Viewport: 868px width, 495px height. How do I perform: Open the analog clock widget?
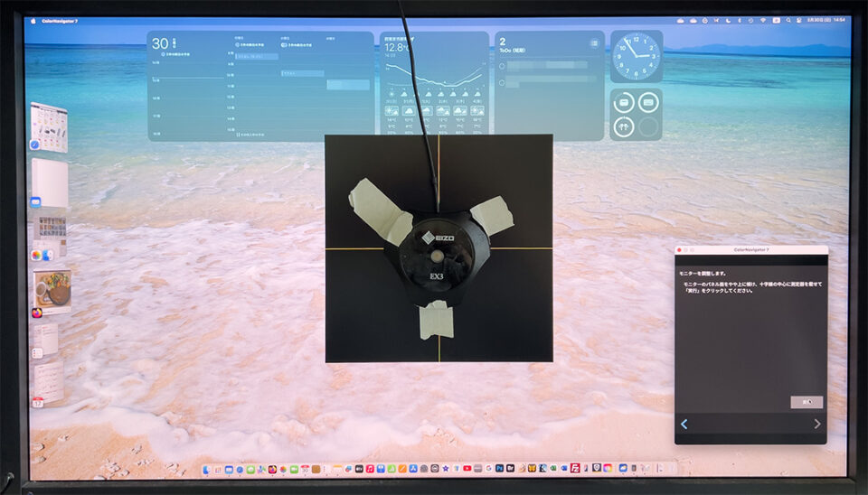click(x=636, y=56)
